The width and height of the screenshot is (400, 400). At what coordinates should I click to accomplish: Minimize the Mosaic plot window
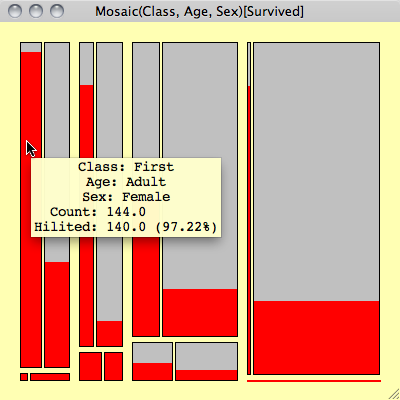coord(36,11)
